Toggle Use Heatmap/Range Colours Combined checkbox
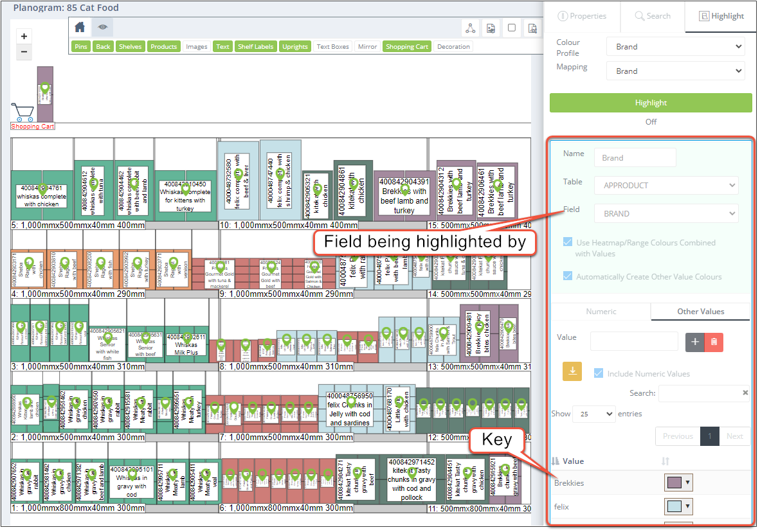760x532 pixels. click(568, 242)
